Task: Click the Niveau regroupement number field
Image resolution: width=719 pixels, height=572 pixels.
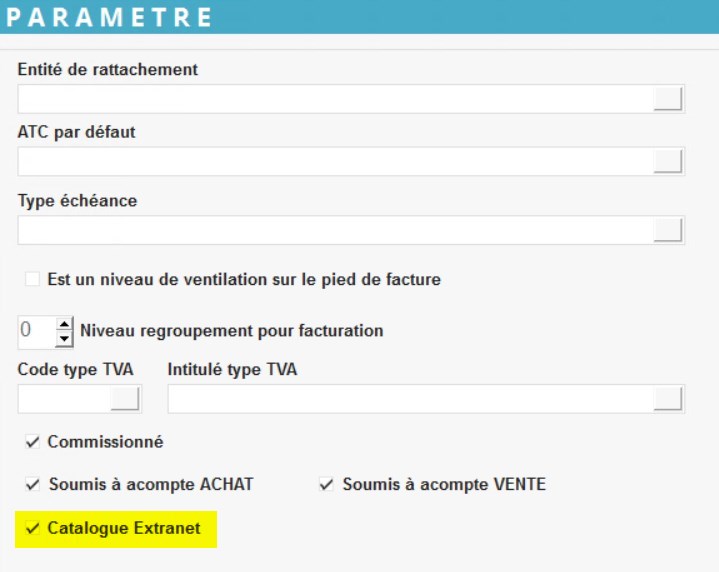Action: [35, 331]
